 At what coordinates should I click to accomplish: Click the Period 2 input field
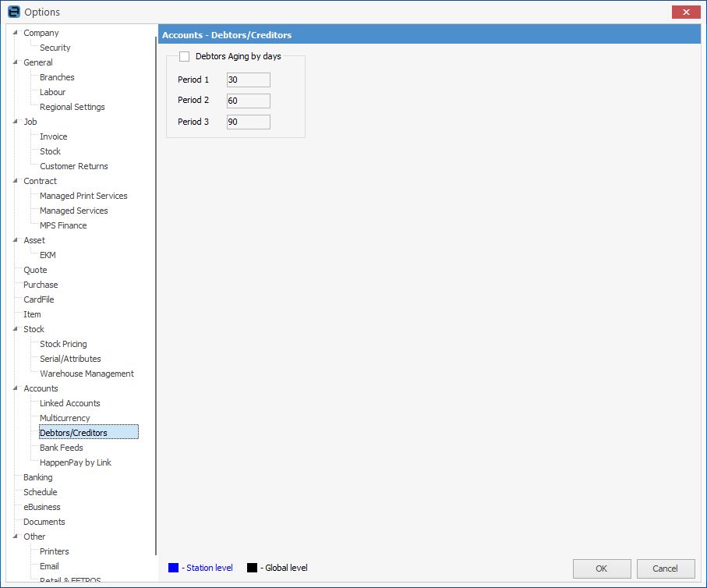point(249,101)
